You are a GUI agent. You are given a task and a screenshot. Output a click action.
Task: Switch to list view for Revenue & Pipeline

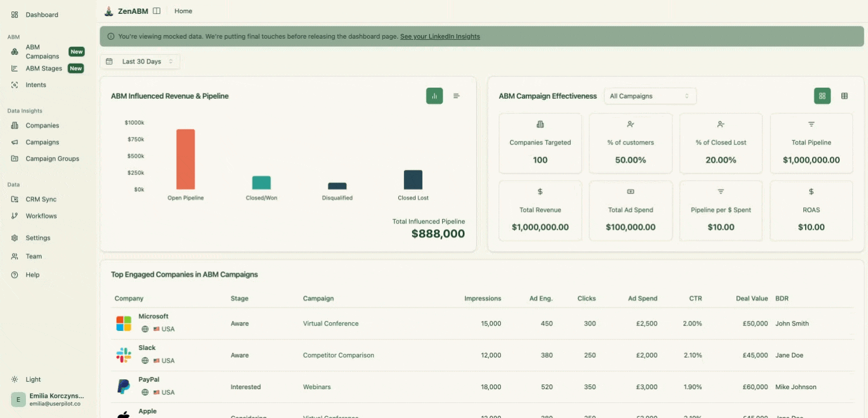(x=456, y=96)
